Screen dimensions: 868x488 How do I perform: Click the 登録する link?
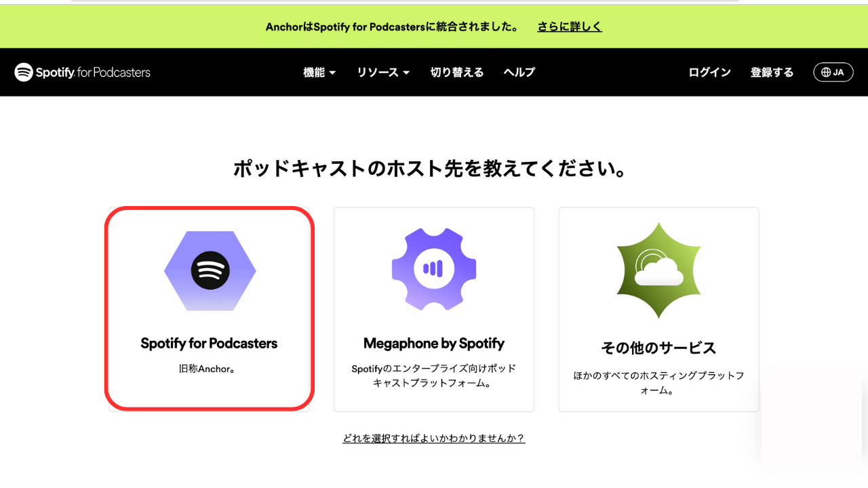point(772,73)
